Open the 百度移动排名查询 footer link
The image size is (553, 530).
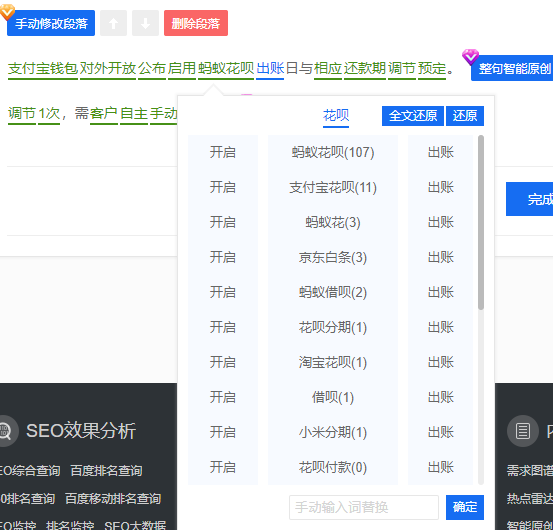click(x=113, y=499)
